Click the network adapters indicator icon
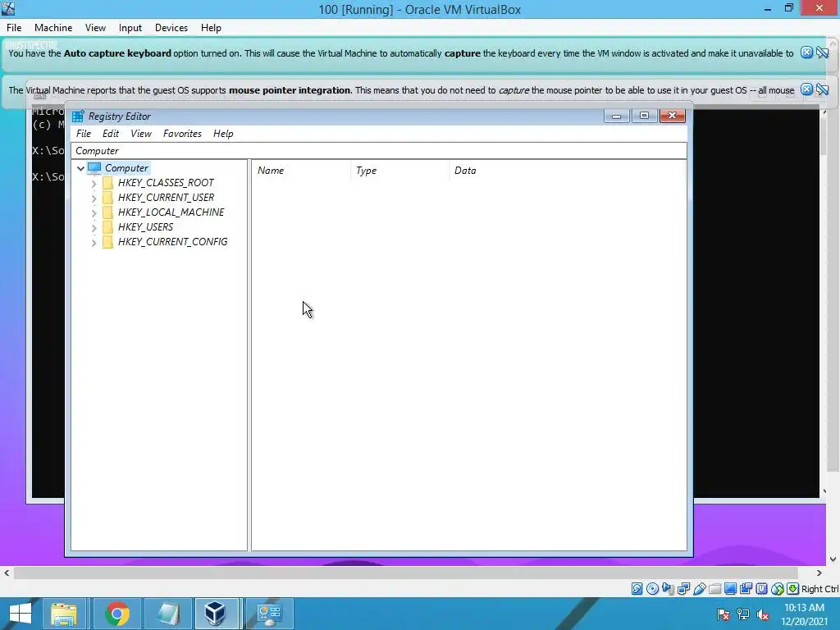 (683, 589)
